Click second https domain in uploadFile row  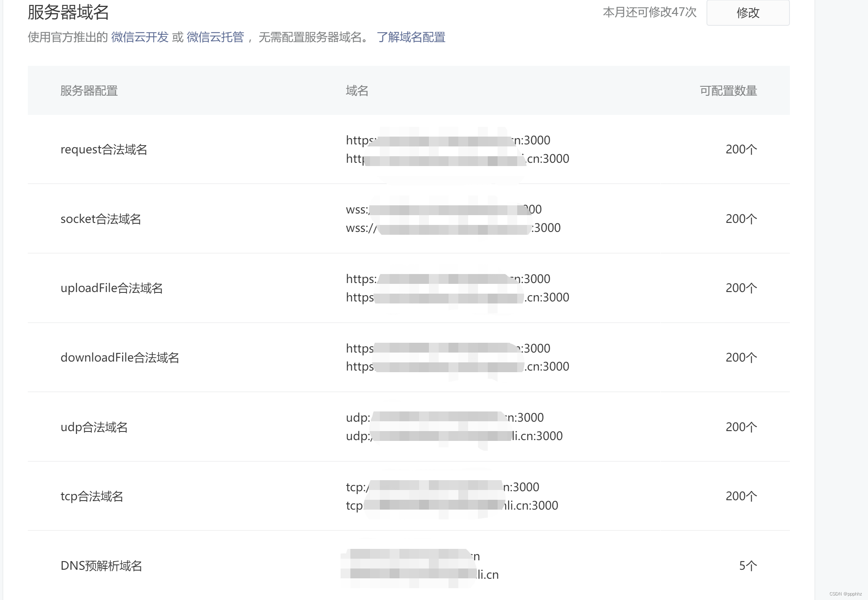(x=458, y=297)
